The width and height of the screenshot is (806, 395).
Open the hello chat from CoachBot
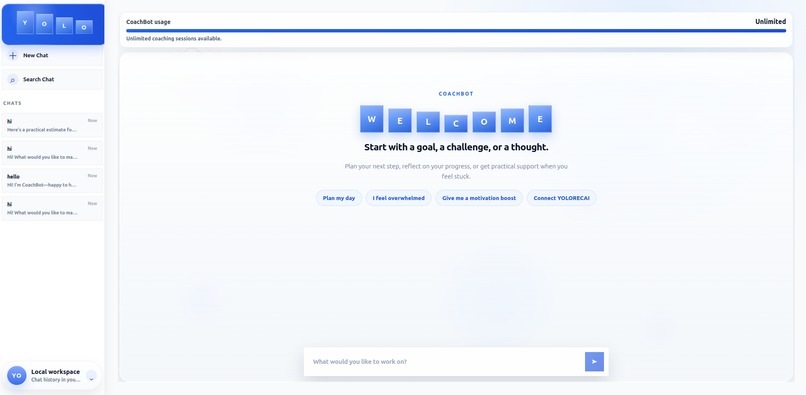[x=52, y=181]
